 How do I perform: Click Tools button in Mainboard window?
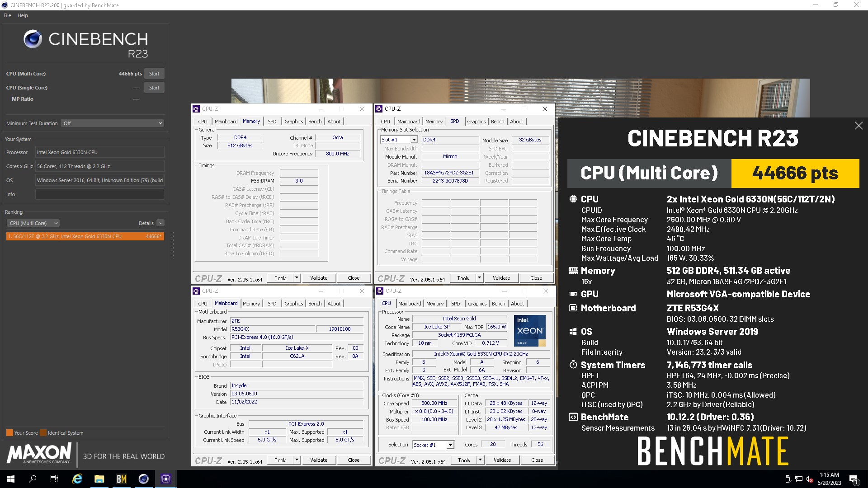coord(280,460)
